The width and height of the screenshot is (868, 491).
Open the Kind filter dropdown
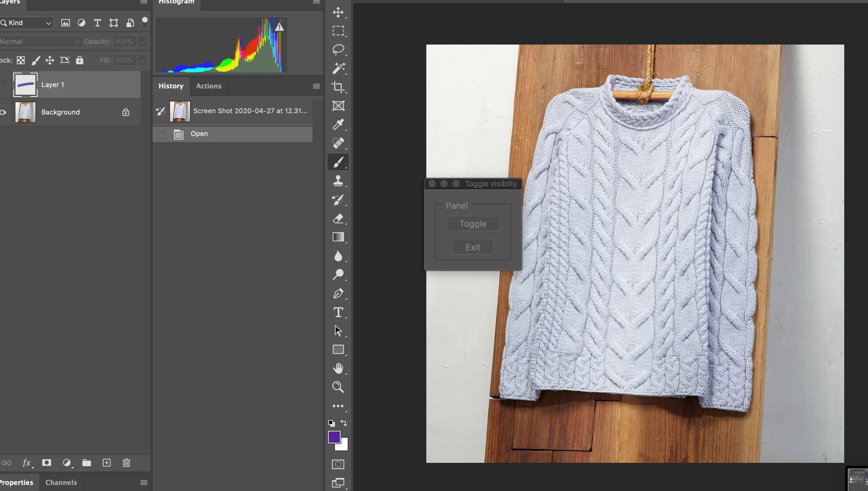coord(27,23)
